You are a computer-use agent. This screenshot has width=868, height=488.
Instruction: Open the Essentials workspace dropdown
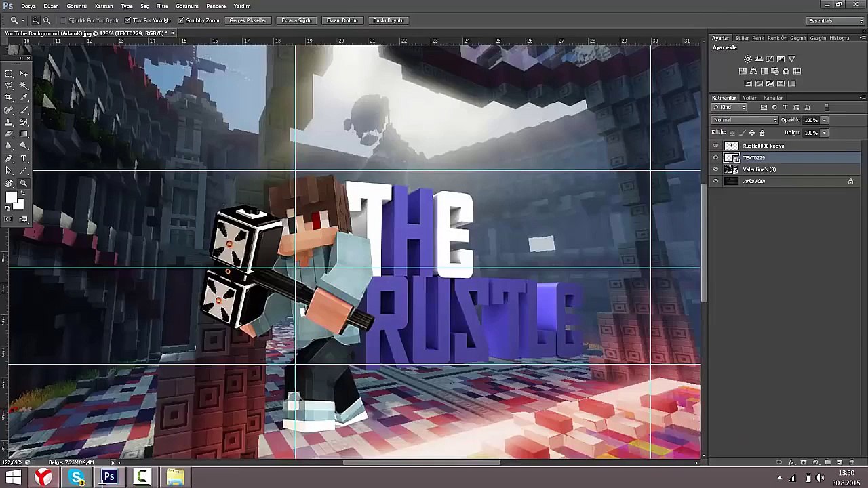click(x=835, y=20)
